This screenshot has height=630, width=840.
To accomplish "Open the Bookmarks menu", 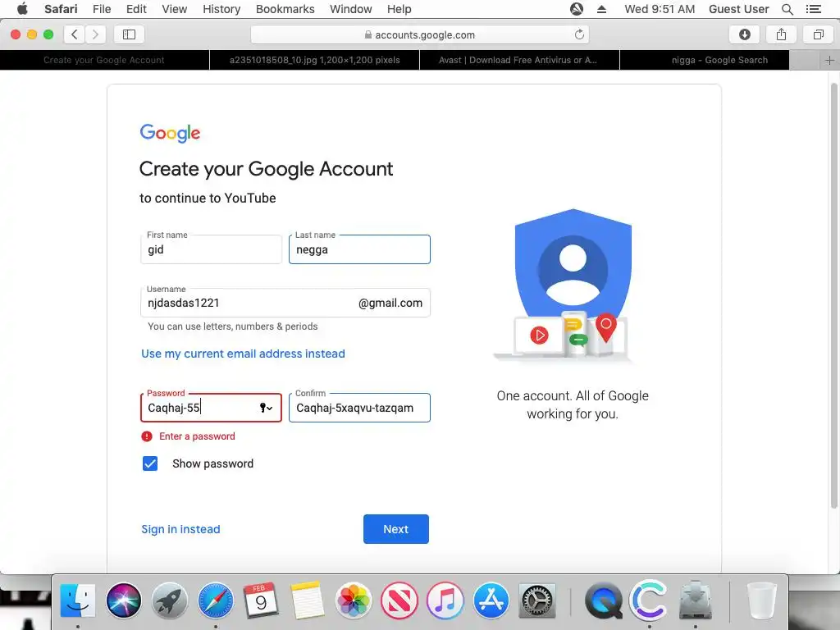I will 285,9.
